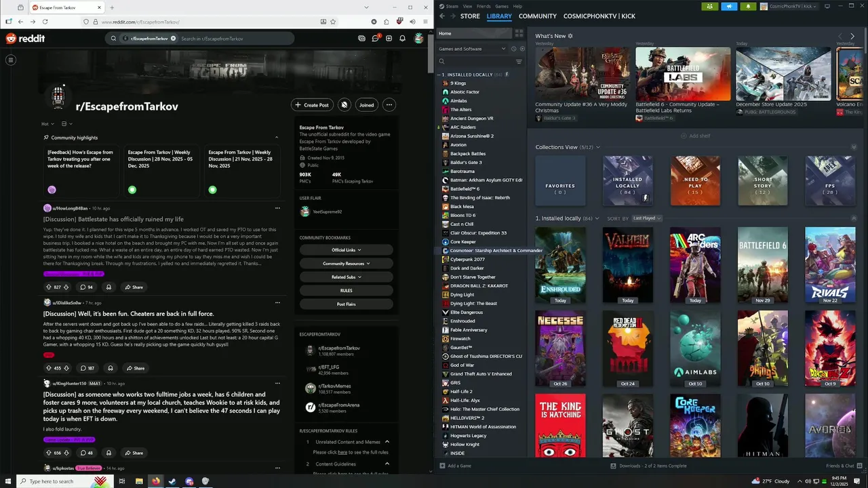This screenshot has width=868, height=488.
Task: Open the COSMICPHONKTV | KICK profile tab
Action: (x=599, y=16)
